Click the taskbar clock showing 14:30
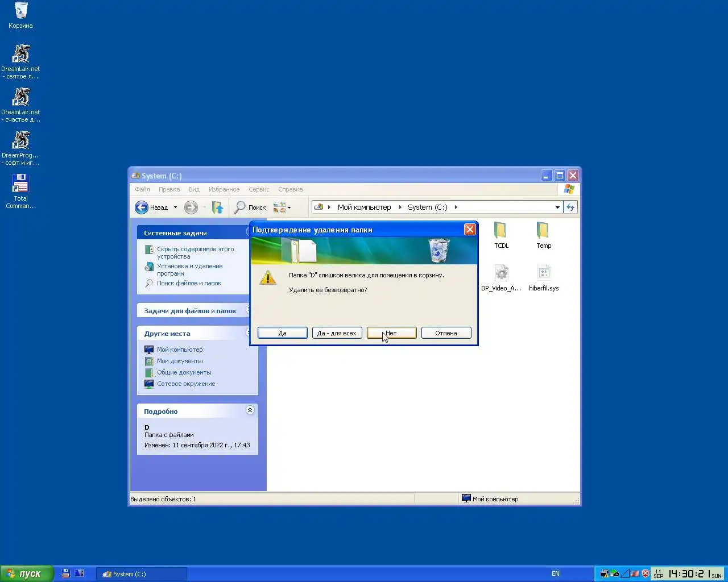Viewport: 728px width, 582px height. [x=688, y=574]
